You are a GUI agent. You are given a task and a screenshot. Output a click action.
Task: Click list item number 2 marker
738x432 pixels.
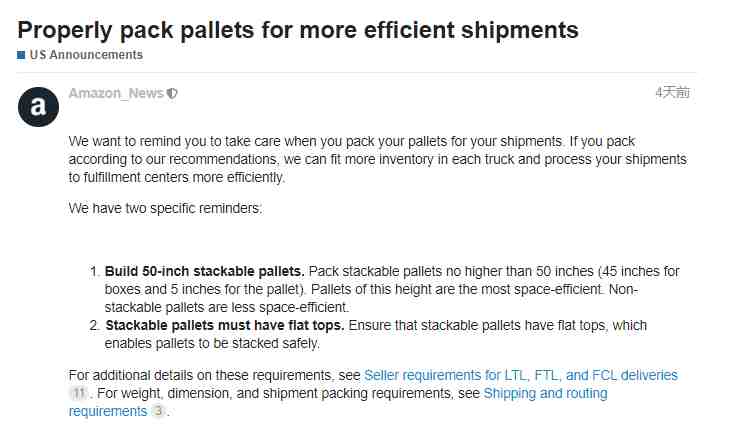point(95,325)
